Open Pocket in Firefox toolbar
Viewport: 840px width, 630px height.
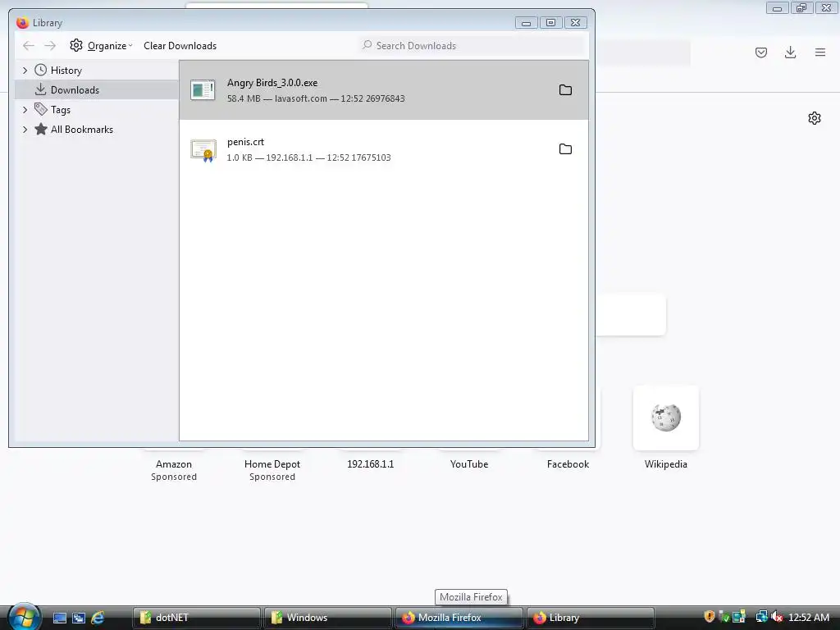[760, 52]
